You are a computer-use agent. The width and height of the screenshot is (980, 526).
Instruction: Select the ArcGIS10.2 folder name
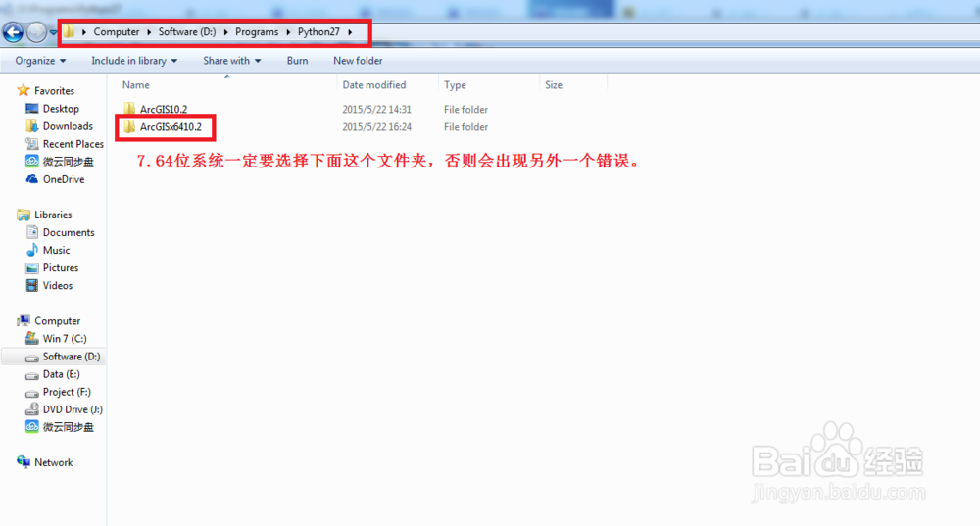164,110
